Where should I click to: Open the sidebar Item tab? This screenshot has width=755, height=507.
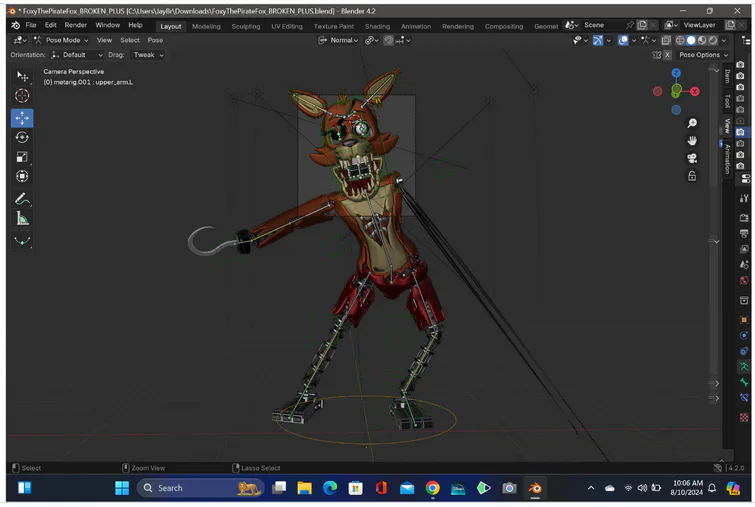(x=727, y=76)
